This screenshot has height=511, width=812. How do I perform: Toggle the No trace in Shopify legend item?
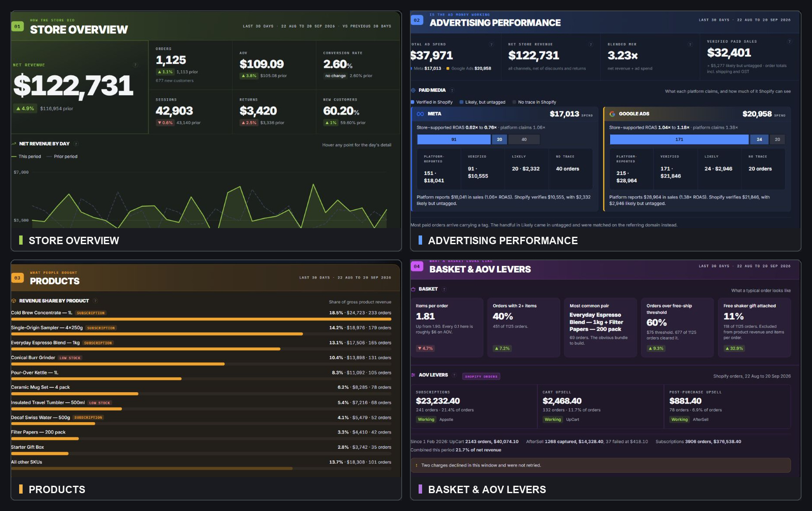(534, 102)
